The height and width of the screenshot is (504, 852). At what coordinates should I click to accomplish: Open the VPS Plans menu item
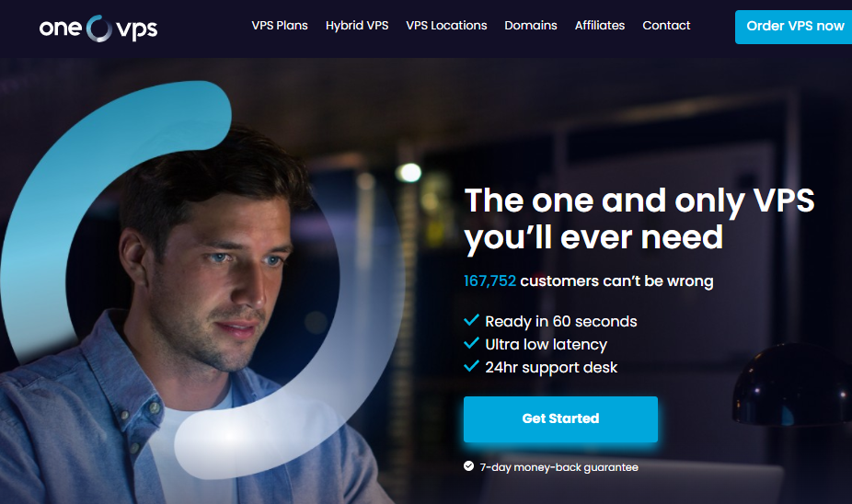coord(280,26)
